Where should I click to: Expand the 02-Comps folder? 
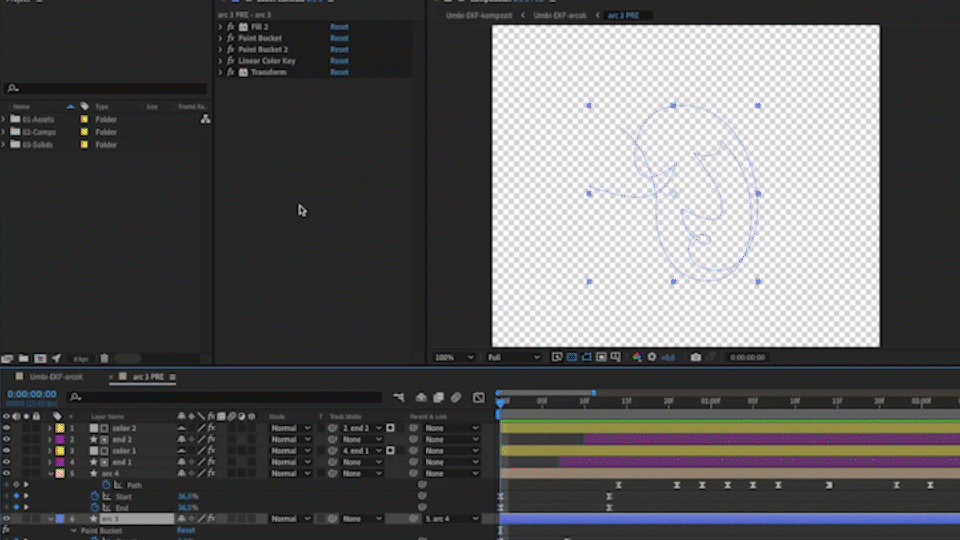(4, 132)
